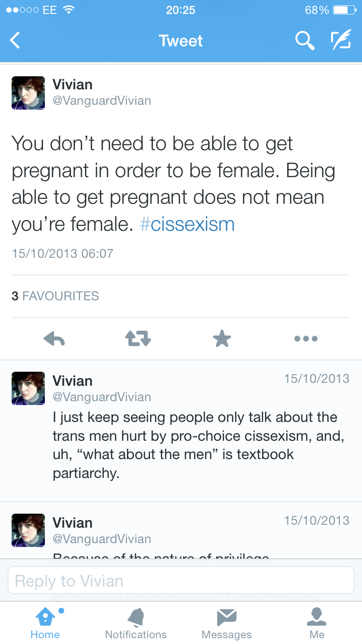This screenshot has width=362, height=644.
Task: Retweet Vivian's tweet
Action: point(138,339)
